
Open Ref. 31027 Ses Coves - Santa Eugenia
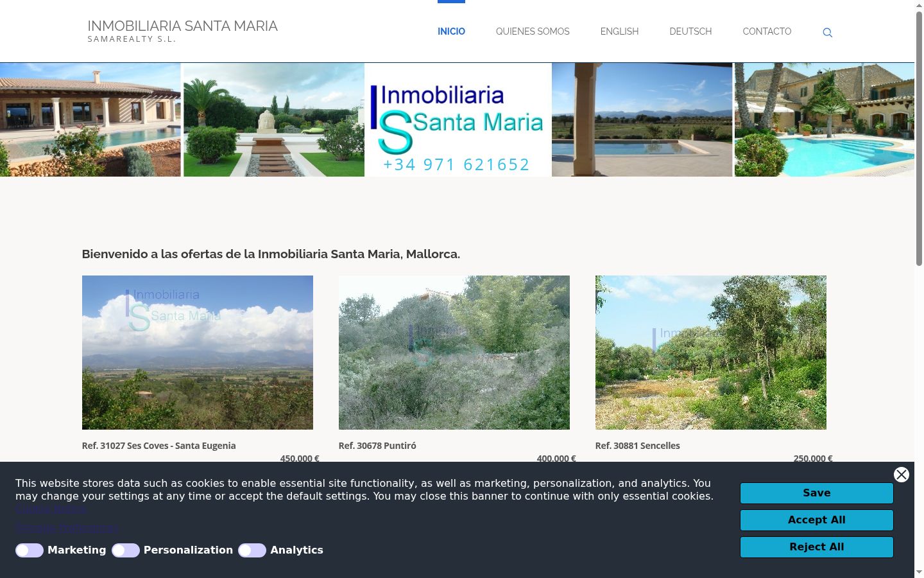pyautogui.click(x=158, y=446)
